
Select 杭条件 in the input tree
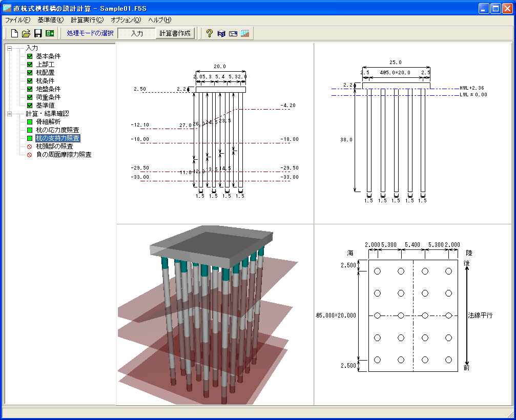(45, 81)
